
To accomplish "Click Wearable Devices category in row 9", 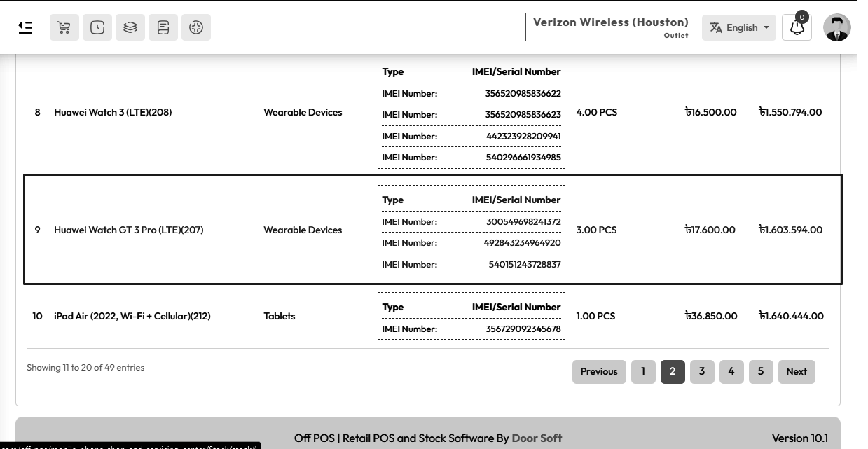I will click(x=303, y=230).
